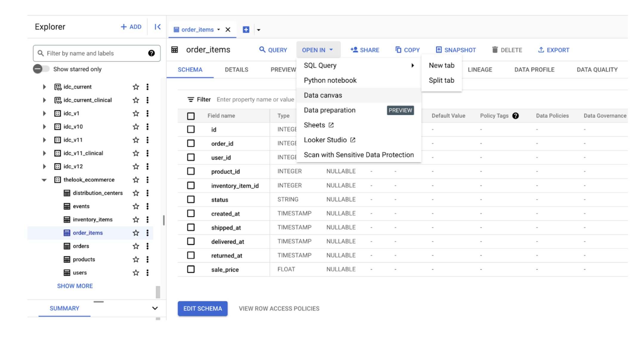
Task: Star the idc_v10 dataset
Action: [136, 127]
